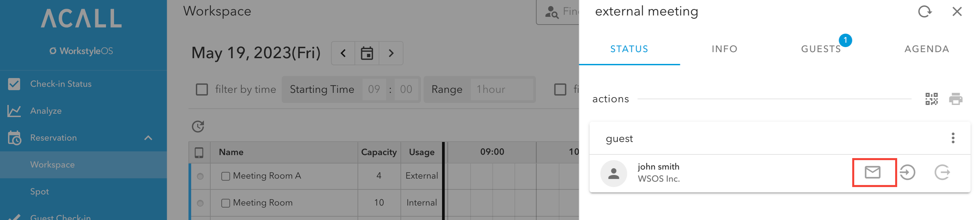Open the QR code action icon
The image size is (980, 220).
[x=931, y=99]
